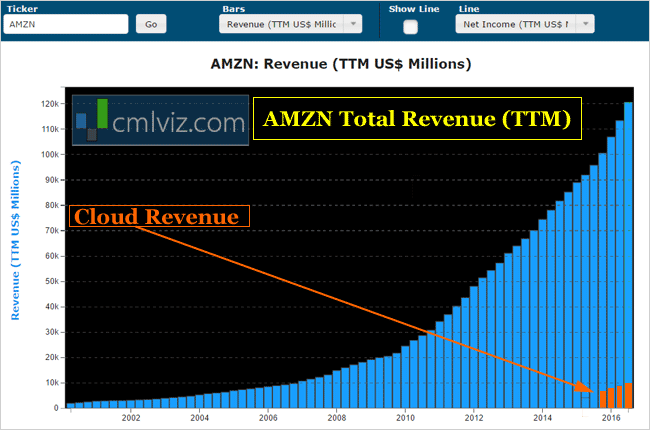Click the 2004 x-axis label
This screenshot has height=430, width=650.
[x=199, y=418]
